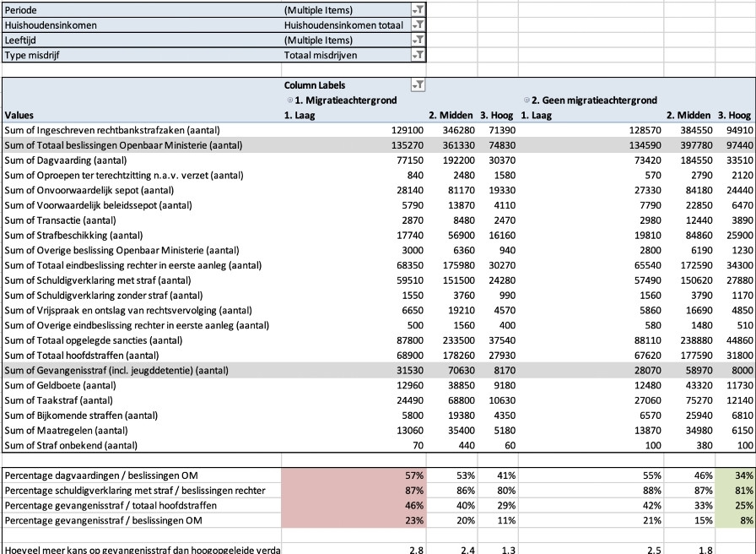756x554 pixels.
Task: Collapse the 2. Geen migratieachtergrond group
Action: pyautogui.click(x=526, y=100)
